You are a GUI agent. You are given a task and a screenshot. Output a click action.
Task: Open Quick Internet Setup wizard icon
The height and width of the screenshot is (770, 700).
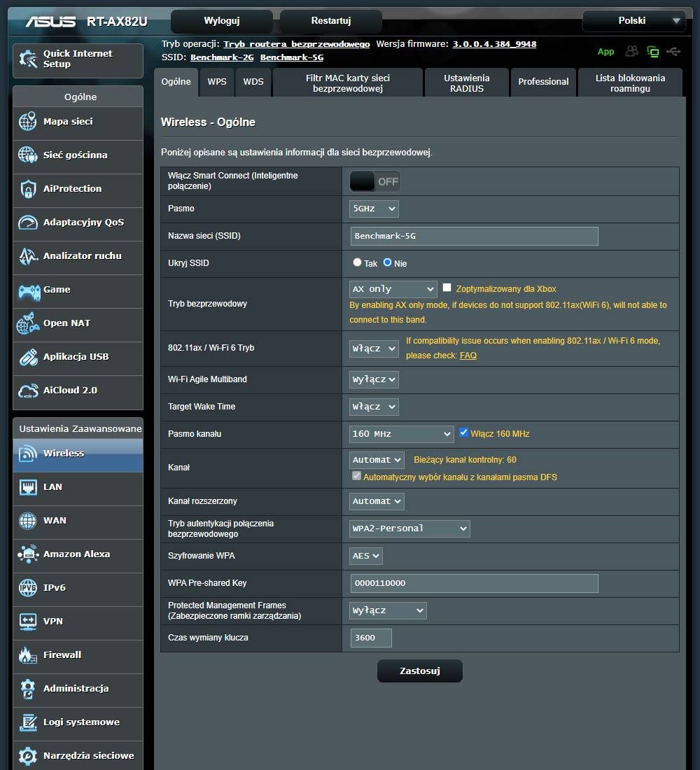(x=28, y=59)
